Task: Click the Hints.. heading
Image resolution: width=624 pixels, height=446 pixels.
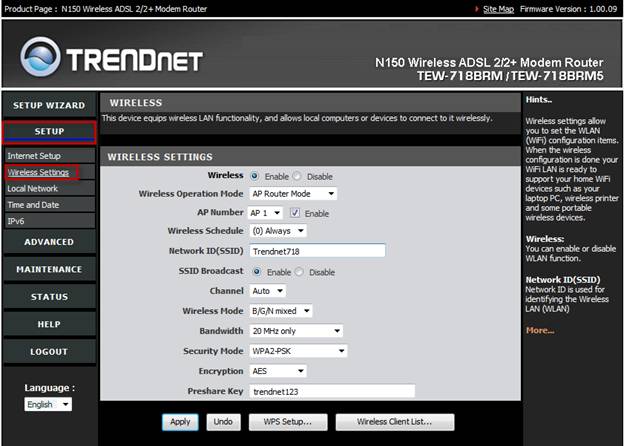Action: tap(538, 100)
